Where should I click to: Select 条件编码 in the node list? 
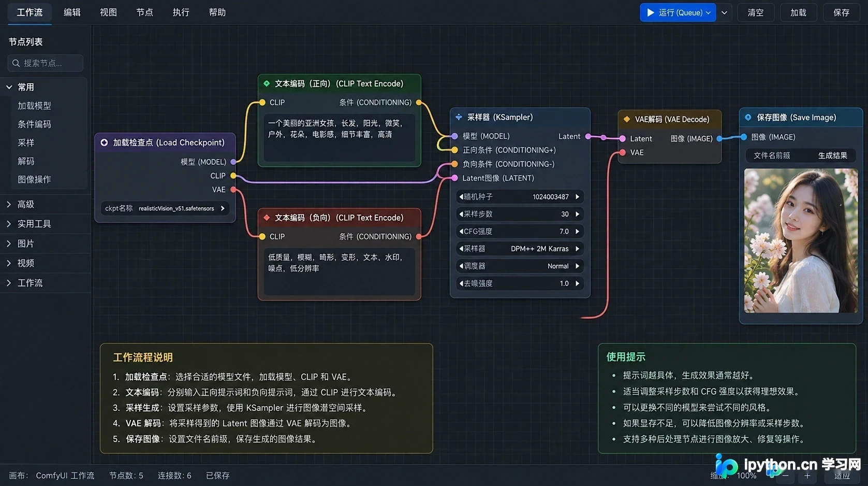coord(34,124)
